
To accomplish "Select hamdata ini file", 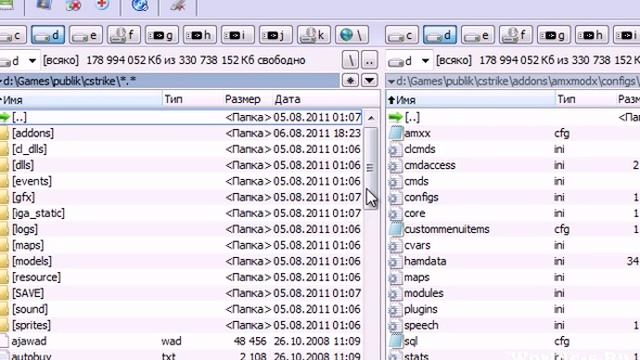I will (x=513, y=261).
